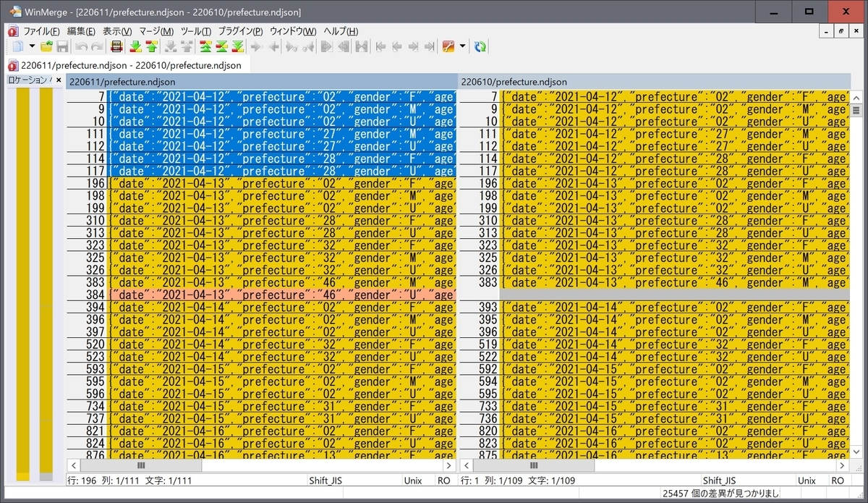Screen dimensions: 868x503
Task: Click the left pane horizontal scrollbar thumb
Action: (x=141, y=466)
